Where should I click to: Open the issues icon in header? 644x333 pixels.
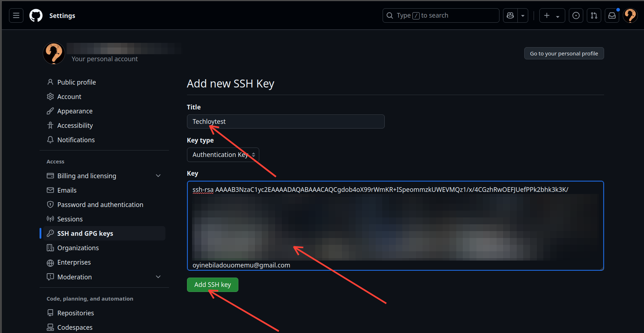click(576, 15)
